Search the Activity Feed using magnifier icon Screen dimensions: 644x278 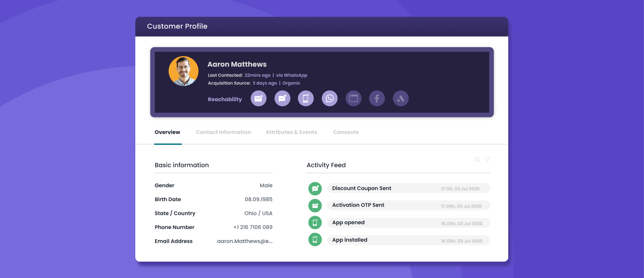click(477, 160)
